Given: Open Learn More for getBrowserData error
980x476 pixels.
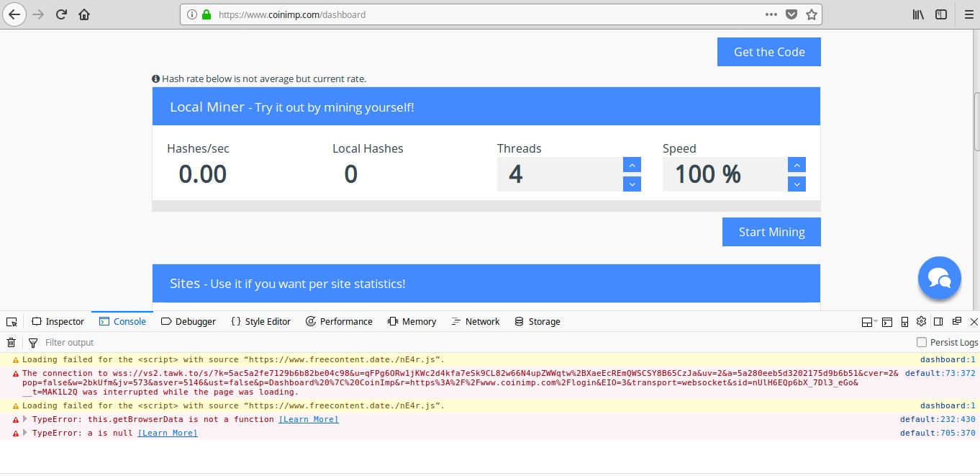Looking at the screenshot, I should tap(309, 419).
